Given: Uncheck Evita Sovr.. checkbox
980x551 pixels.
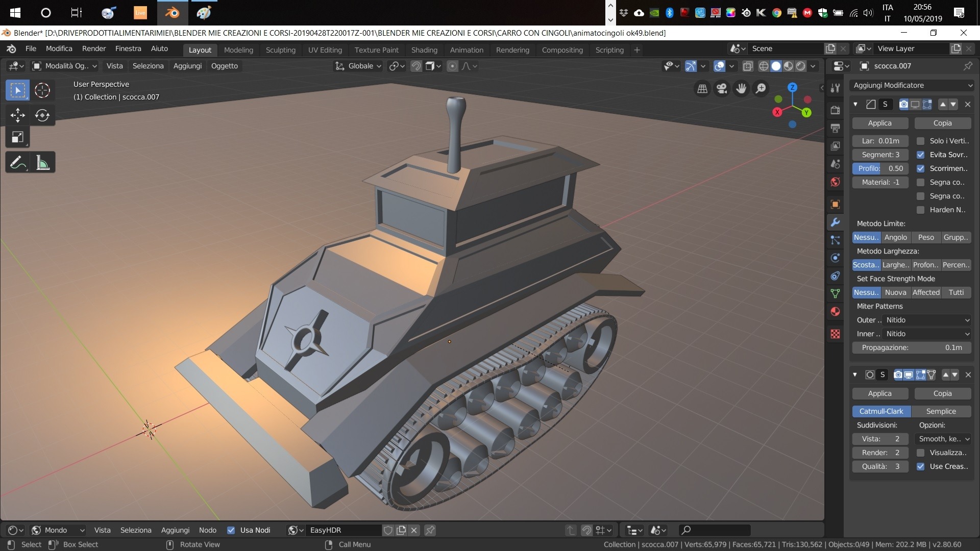Looking at the screenshot, I should [x=920, y=155].
